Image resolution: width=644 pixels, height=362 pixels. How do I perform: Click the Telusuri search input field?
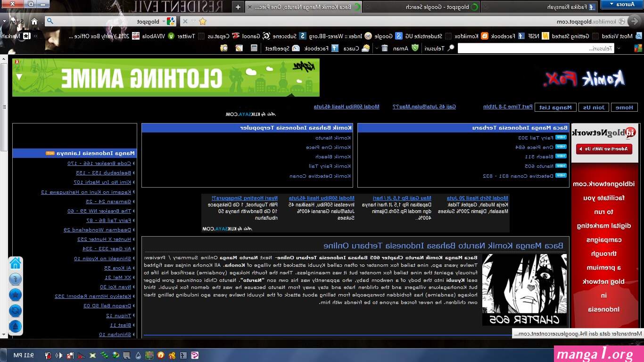click(536, 48)
